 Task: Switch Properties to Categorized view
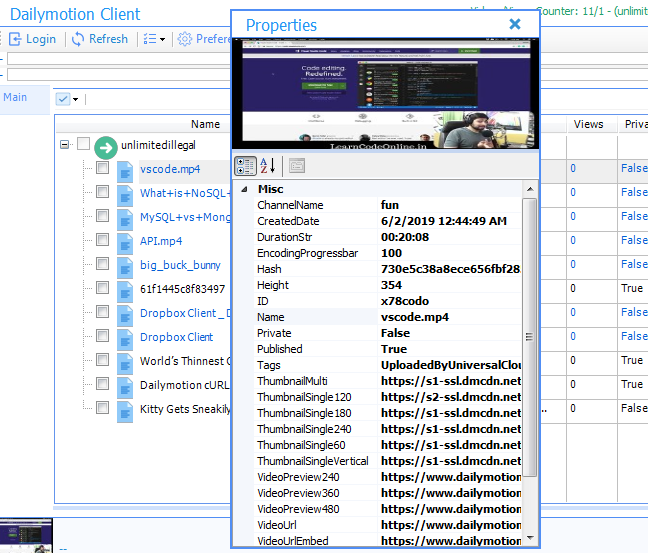(x=245, y=167)
